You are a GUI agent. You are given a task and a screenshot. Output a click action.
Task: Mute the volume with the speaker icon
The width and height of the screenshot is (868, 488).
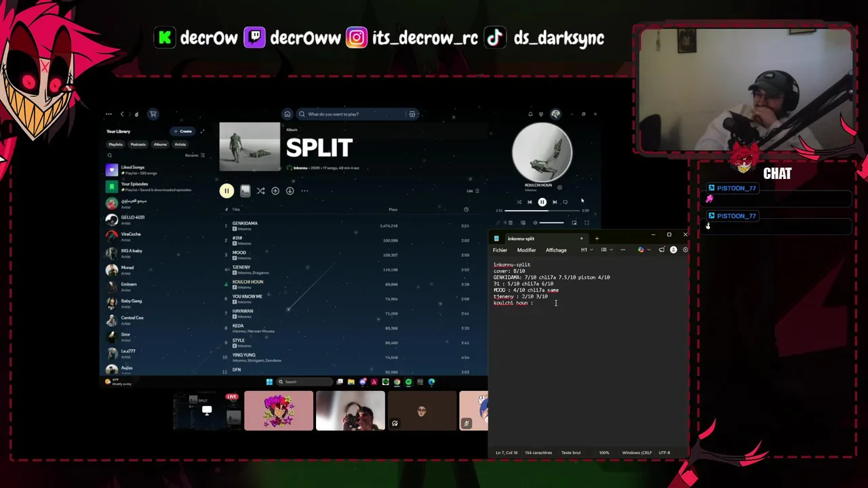coord(535,222)
